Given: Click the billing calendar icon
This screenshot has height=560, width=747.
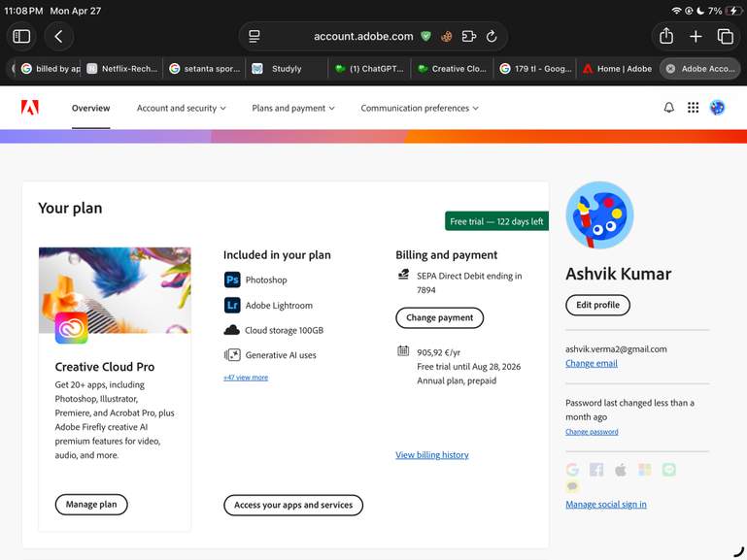Looking at the screenshot, I should click(403, 351).
